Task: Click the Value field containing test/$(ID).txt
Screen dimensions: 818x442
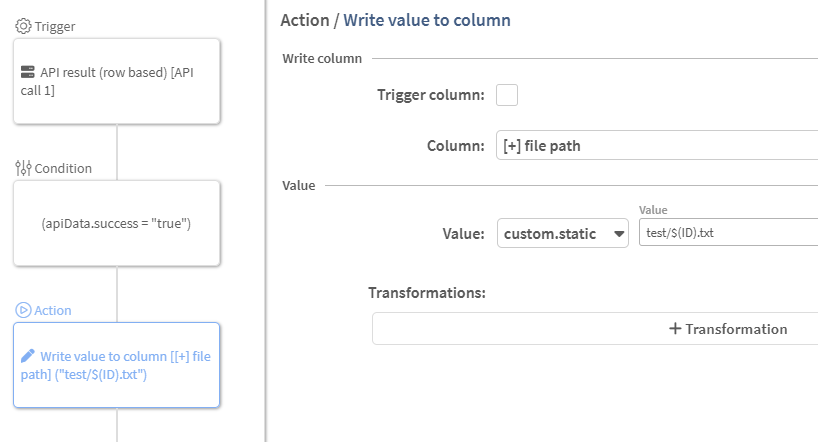Action: point(728,233)
